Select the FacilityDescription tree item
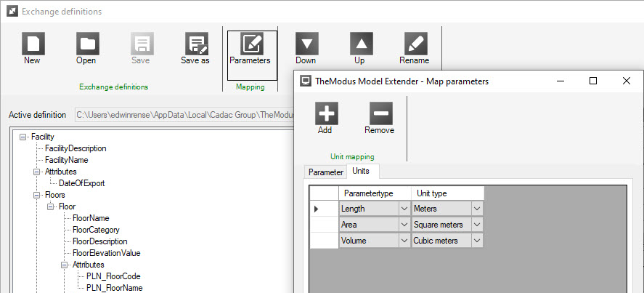Screen dimensions: 644x293 point(76,148)
